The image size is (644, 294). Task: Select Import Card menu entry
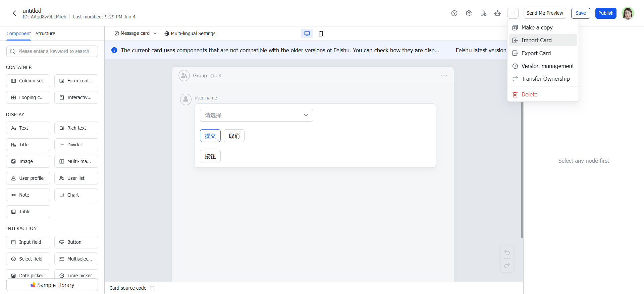point(543,40)
